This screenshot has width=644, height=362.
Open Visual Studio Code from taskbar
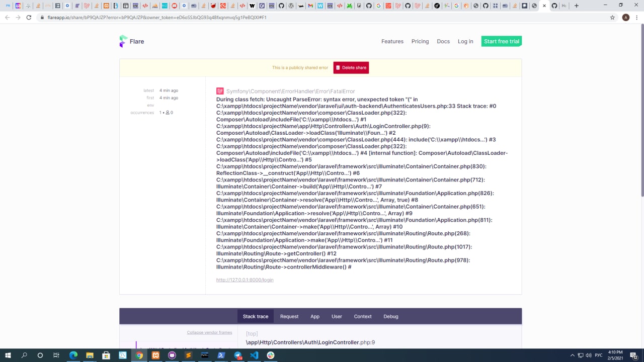254,355
